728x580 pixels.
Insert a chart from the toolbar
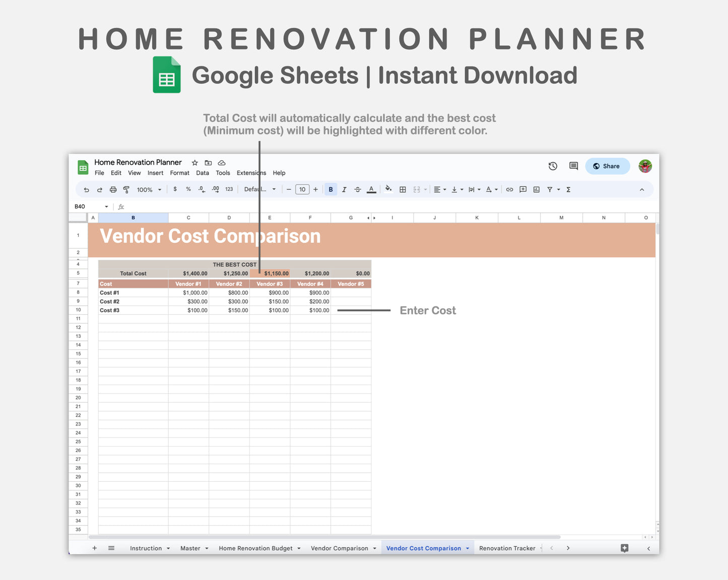[x=537, y=189]
